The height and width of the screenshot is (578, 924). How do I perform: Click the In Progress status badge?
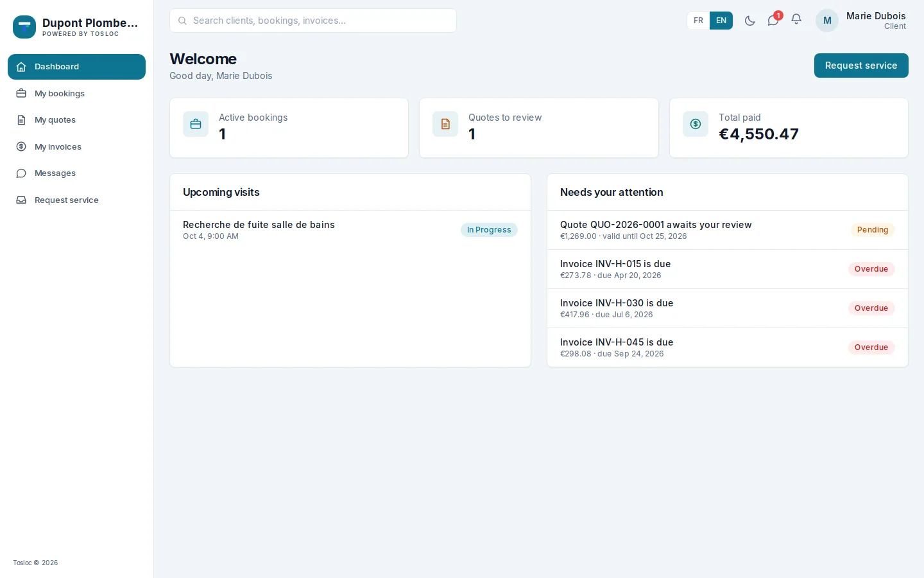[489, 230]
